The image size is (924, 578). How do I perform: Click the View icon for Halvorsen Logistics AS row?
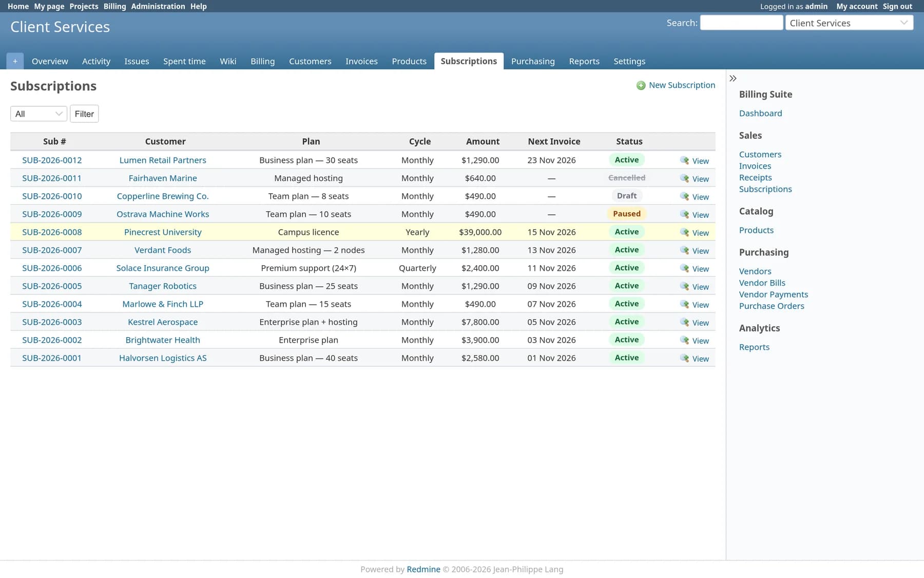coord(684,358)
